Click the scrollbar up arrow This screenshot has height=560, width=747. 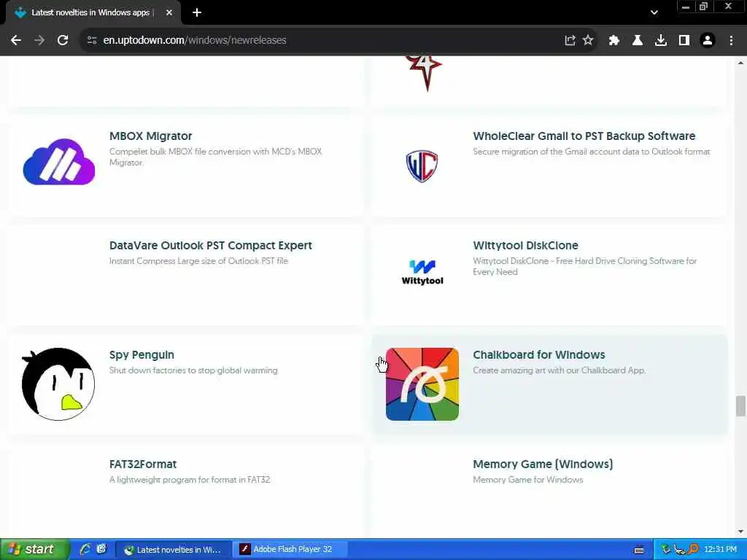(x=740, y=63)
